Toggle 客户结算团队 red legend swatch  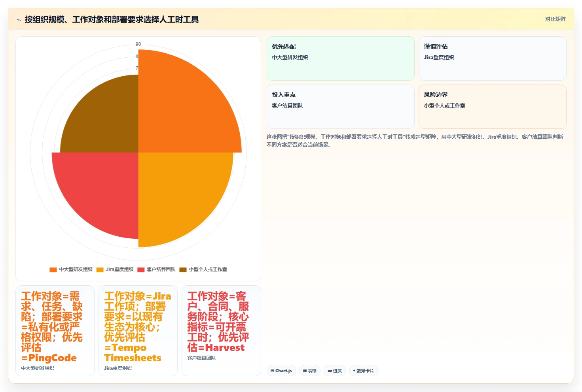pos(141,269)
